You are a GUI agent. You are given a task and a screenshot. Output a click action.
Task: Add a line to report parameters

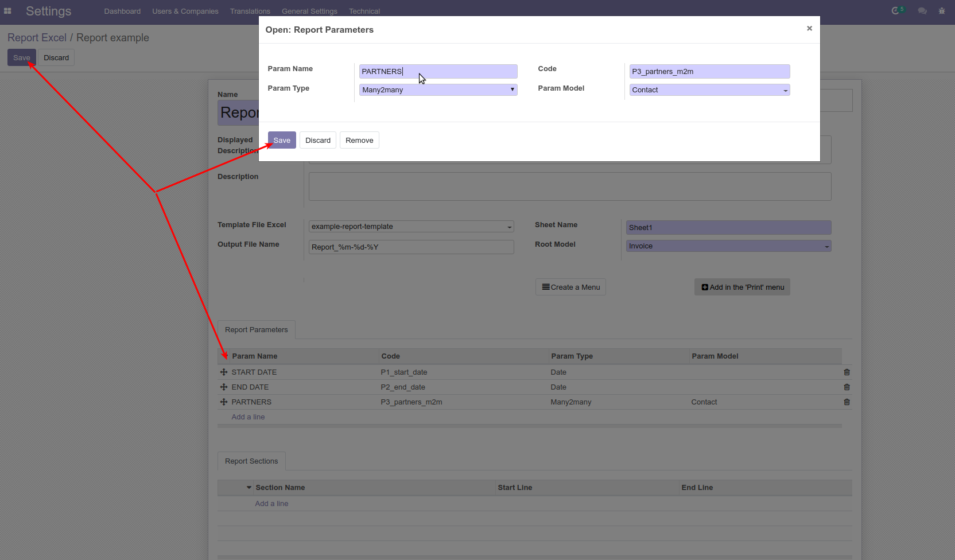click(248, 417)
